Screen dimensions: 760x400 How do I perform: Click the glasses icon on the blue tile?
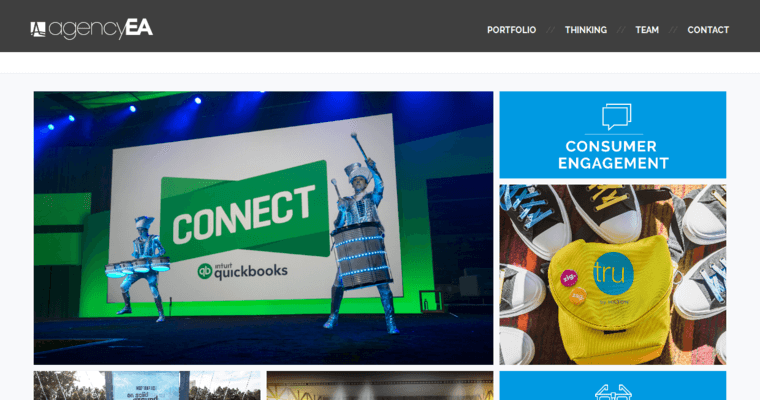[x=613, y=392]
